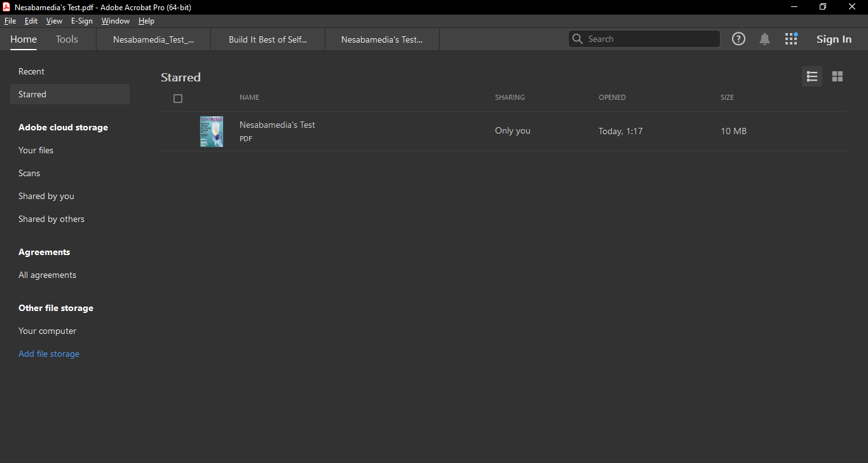Open the Help question mark icon
The image size is (868, 463).
tap(738, 39)
